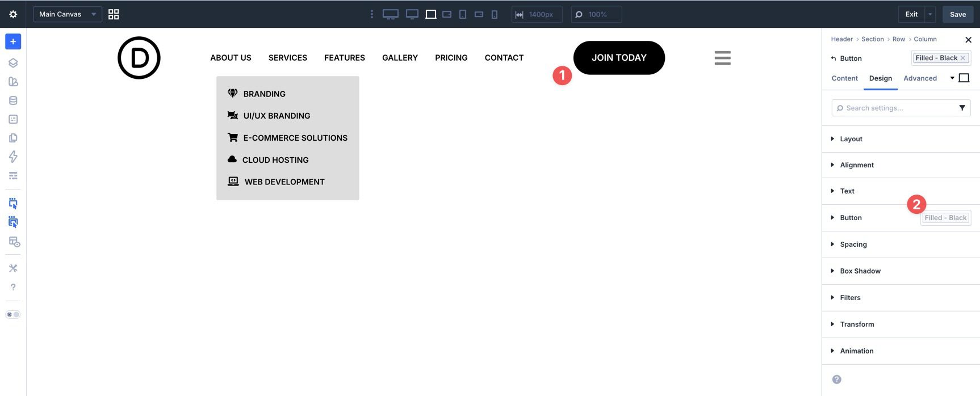Switch to the Advanced tab

(920, 78)
